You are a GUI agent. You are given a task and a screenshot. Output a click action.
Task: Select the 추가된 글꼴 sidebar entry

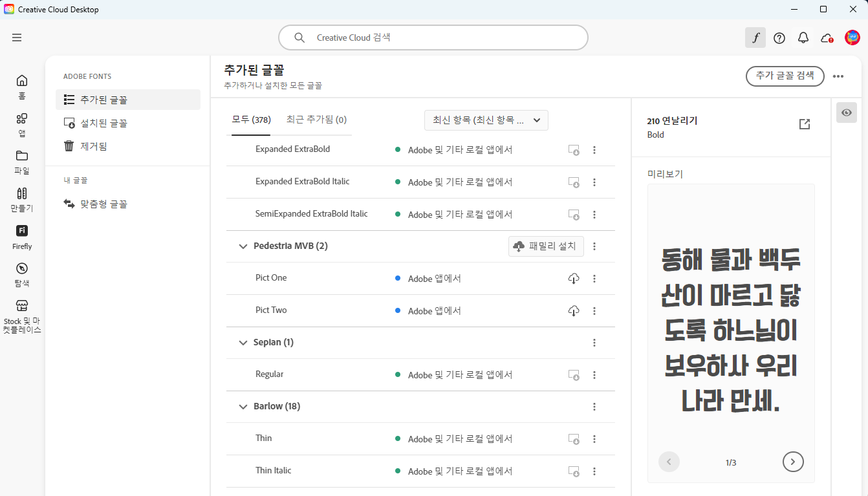click(103, 99)
